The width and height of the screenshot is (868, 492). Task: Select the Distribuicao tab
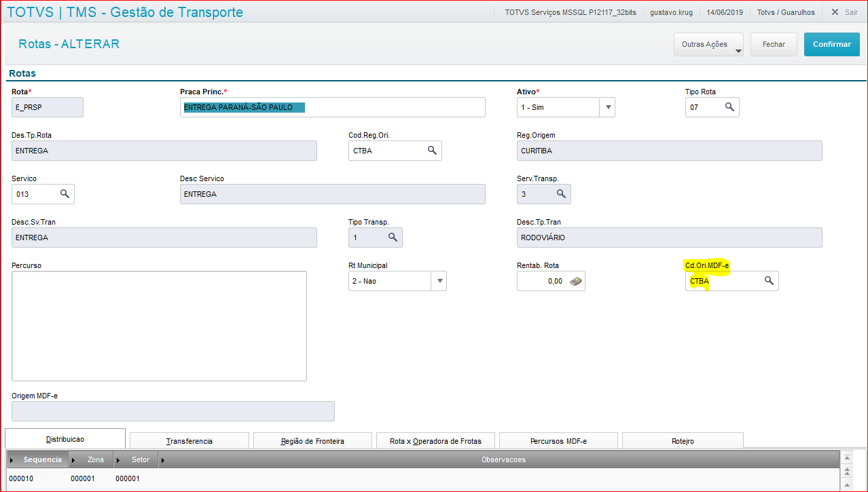tap(65, 439)
